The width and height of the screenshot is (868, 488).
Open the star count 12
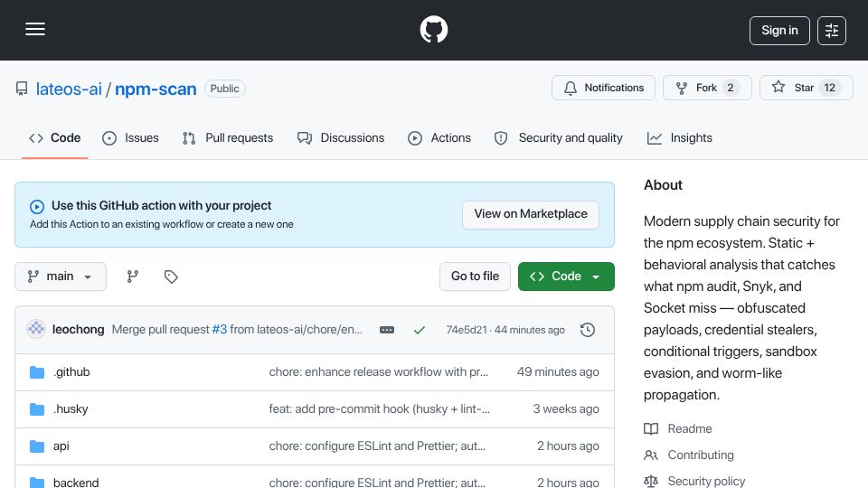click(x=829, y=88)
